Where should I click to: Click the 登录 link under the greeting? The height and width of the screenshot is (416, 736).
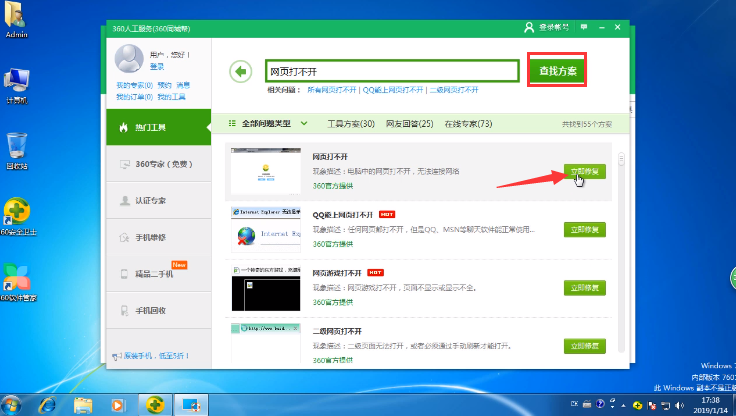point(157,67)
